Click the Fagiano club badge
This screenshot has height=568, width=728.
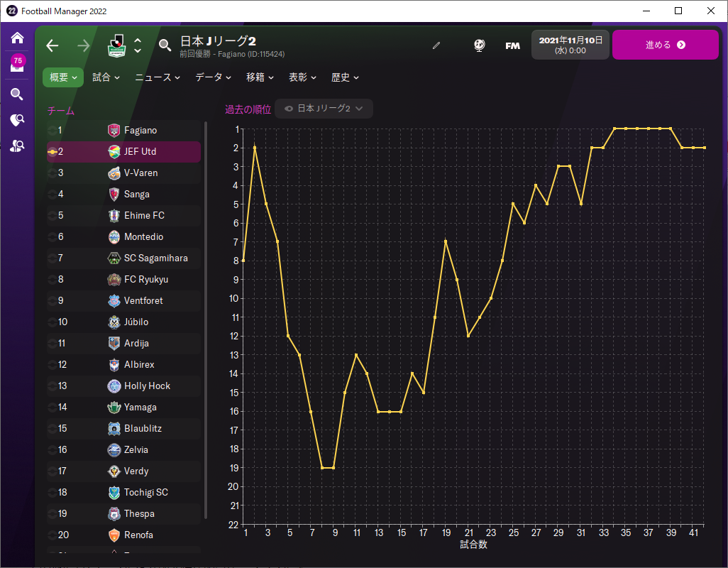tap(114, 131)
